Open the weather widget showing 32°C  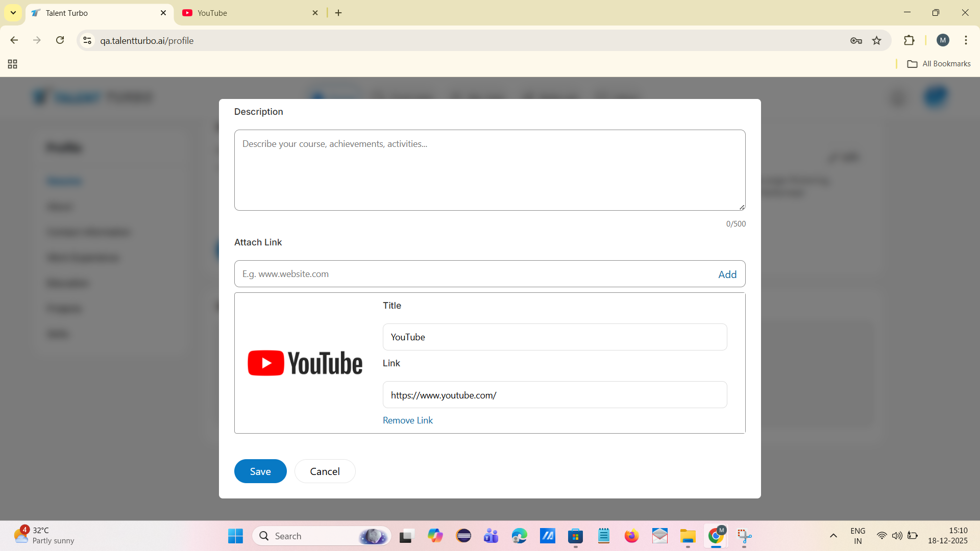click(x=44, y=536)
